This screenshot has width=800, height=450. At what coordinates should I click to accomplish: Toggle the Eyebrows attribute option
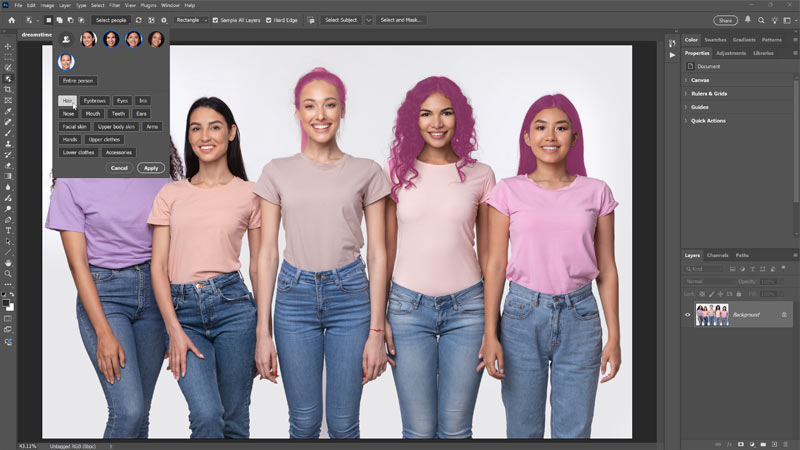(x=94, y=101)
